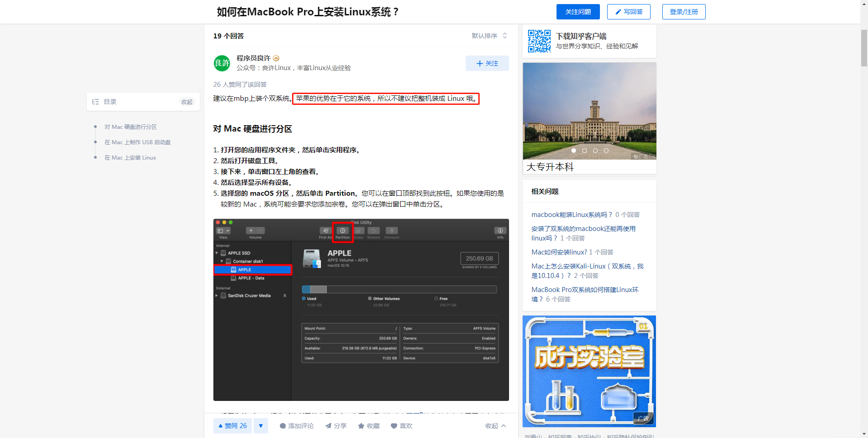
Task: Downvote the answer with down arrow
Action: coord(261,426)
